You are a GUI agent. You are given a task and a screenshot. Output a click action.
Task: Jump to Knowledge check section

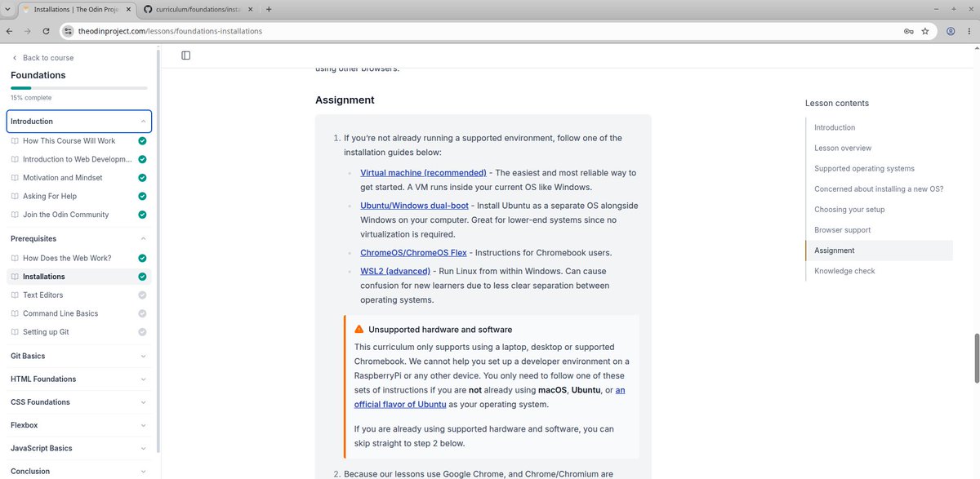[x=844, y=271]
